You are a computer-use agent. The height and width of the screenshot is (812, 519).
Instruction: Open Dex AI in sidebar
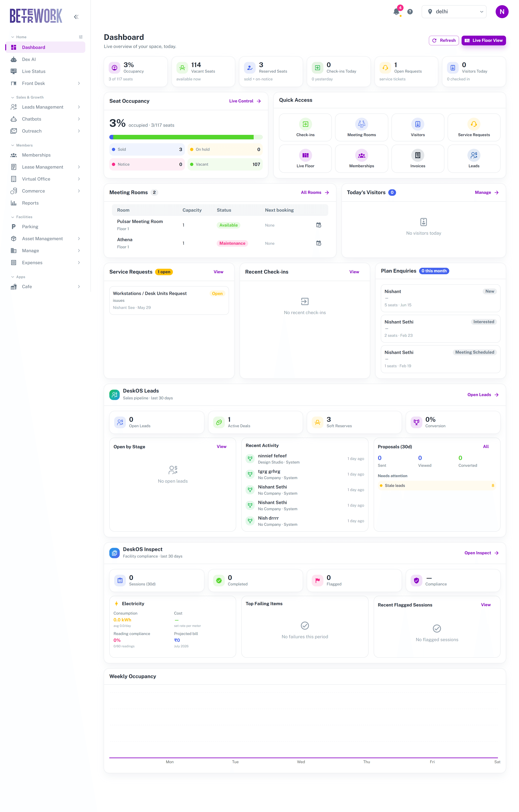pos(45,59)
